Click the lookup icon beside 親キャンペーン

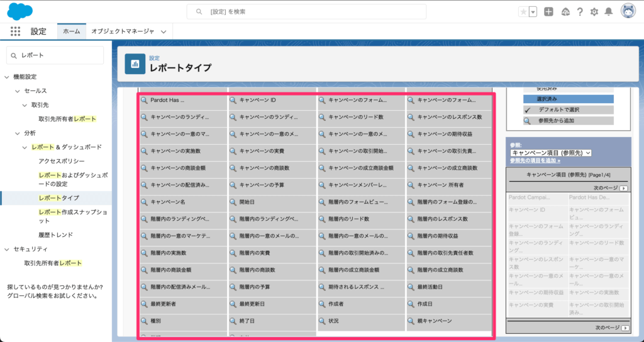pos(411,321)
